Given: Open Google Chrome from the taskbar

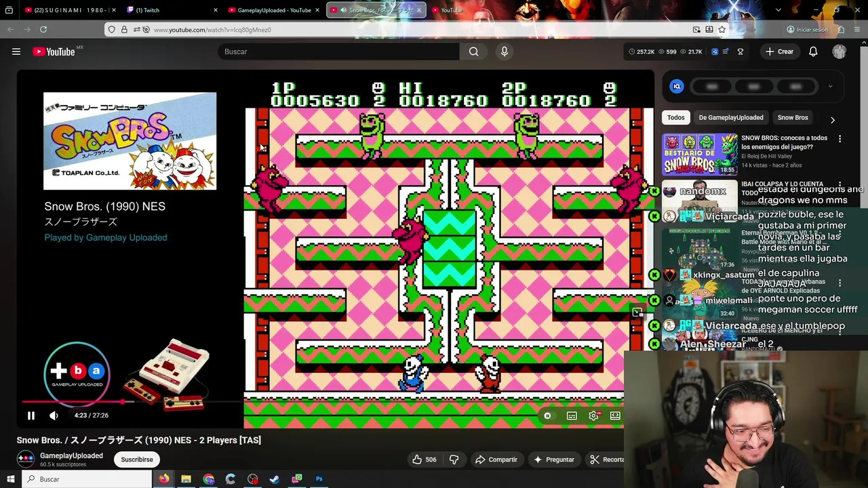Looking at the screenshot, I should point(208,479).
